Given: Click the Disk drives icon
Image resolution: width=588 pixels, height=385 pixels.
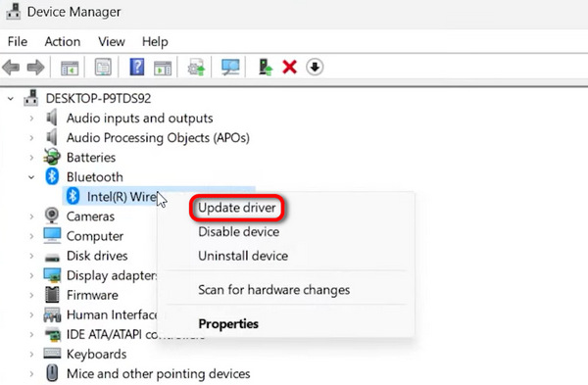Looking at the screenshot, I should point(52,258).
